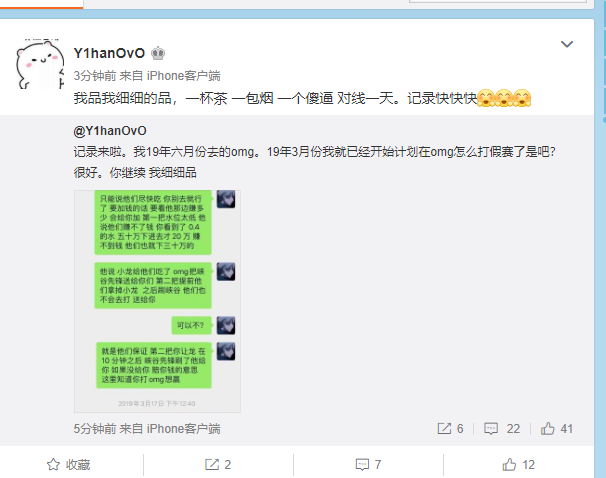Click iPhone客户端 source link in header
The width and height of the screenshot is (606, 478).
tap(184, 76)
